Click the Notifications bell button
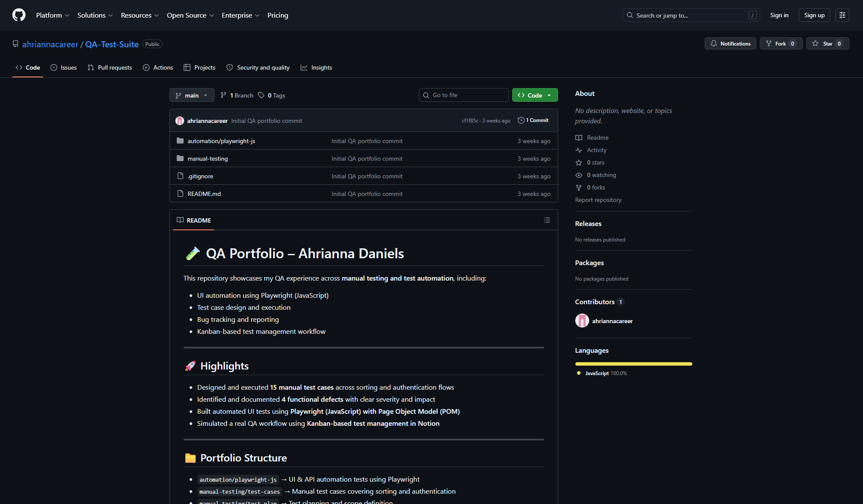The image size is (863, 504). point(730,43)
